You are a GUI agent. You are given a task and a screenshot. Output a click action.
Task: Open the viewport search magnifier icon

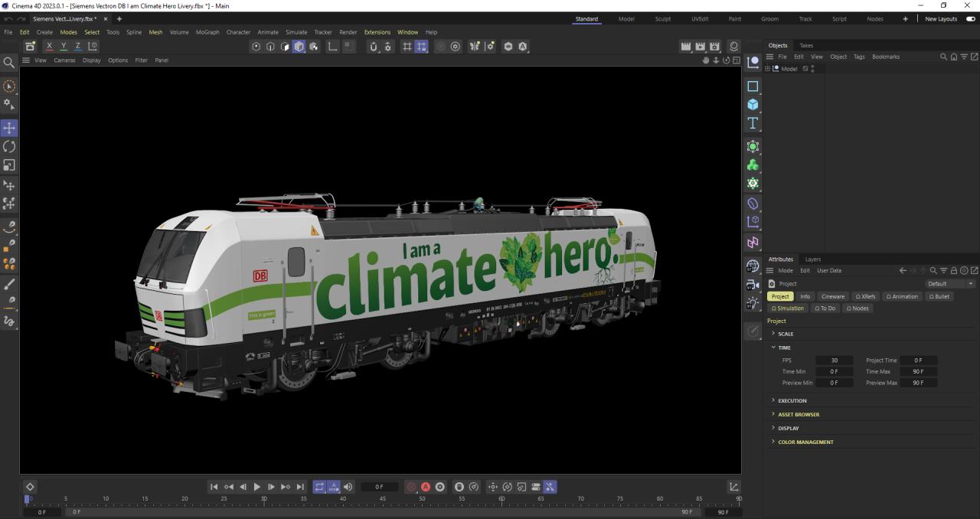click(x=9, y=63)
